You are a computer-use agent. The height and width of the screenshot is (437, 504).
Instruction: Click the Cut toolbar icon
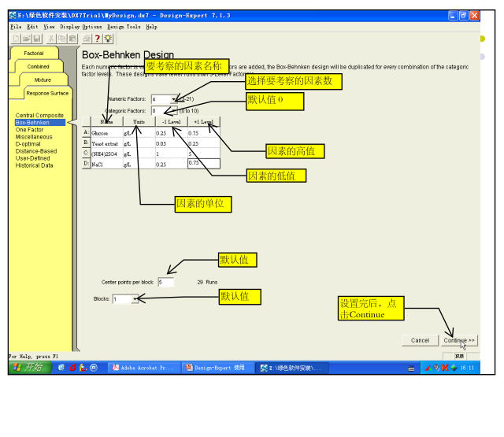(x=51, y=38)
